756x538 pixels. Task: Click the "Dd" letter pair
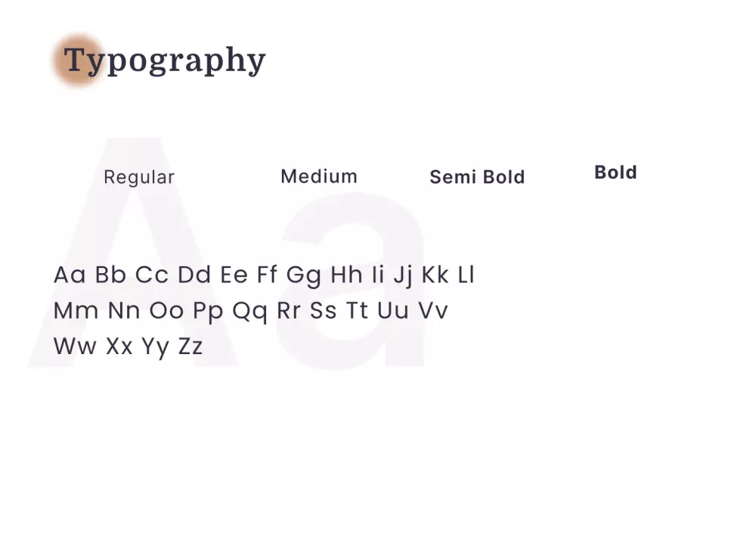(x=194, y=275)
